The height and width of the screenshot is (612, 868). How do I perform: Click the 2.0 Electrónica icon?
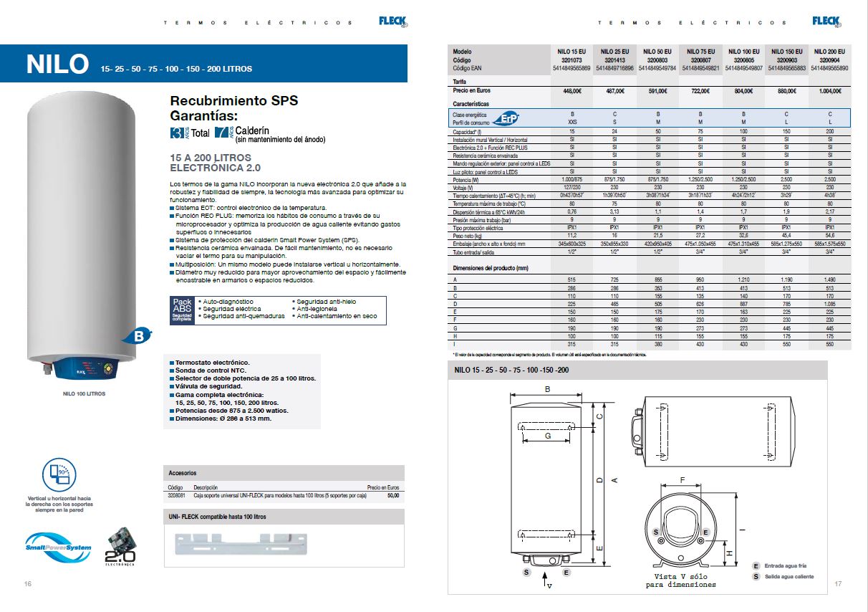click(120, 548)
